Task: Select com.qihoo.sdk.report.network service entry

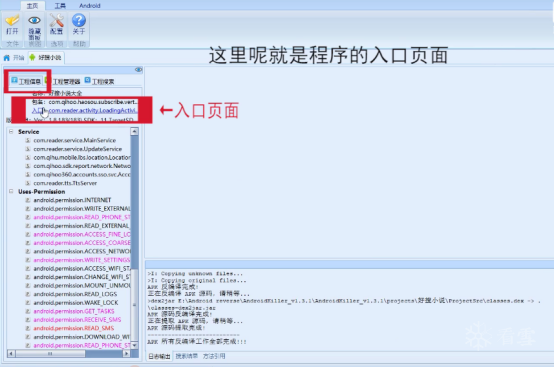Action: (82, 166)
